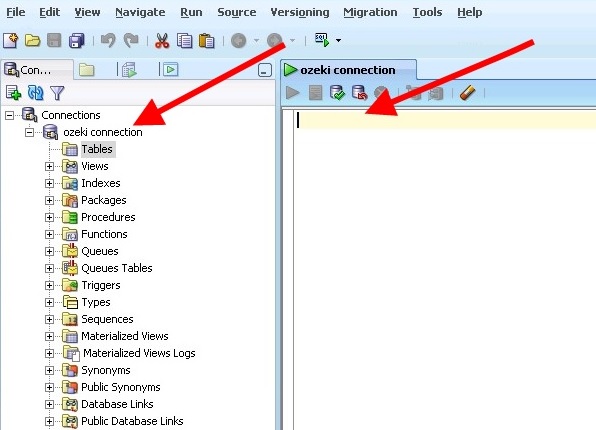
Task: Click the Save toolbar icon
Action: pos(54,40)
